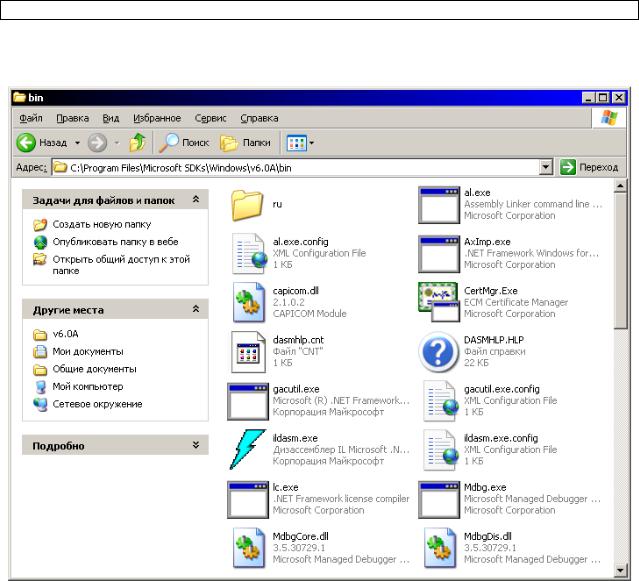Select the CertMgr.Exe certificate icon
Viewport: 639px width, 581px height.
pos(439,302)
